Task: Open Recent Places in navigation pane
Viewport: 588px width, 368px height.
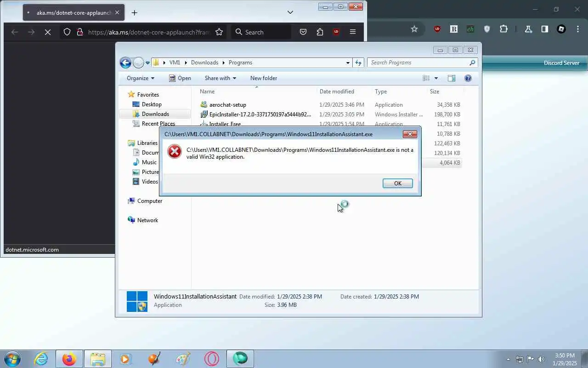Action: pyautogui.click(x=158, y=124)
